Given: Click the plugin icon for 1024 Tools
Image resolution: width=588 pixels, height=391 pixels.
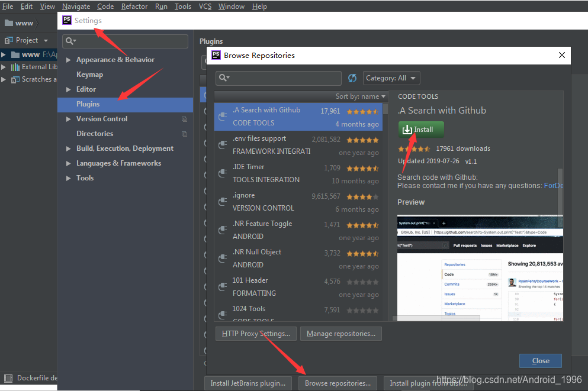Looking at the screenshot, I should (223, 315).
